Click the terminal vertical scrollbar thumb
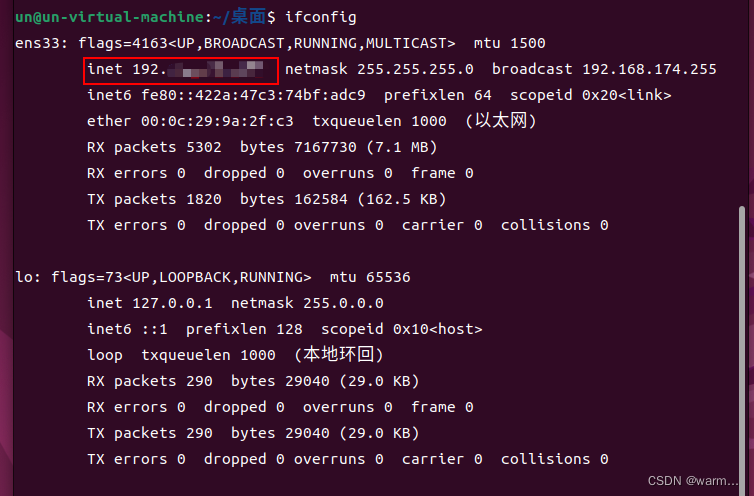This screenshot has width=754, height=496. click(741, 344)
